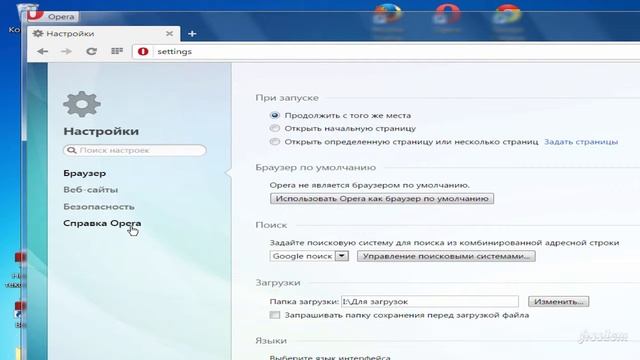The image size is (640, 360).
Task: Open Speed Dial grid icon
Action: [117, 51]
